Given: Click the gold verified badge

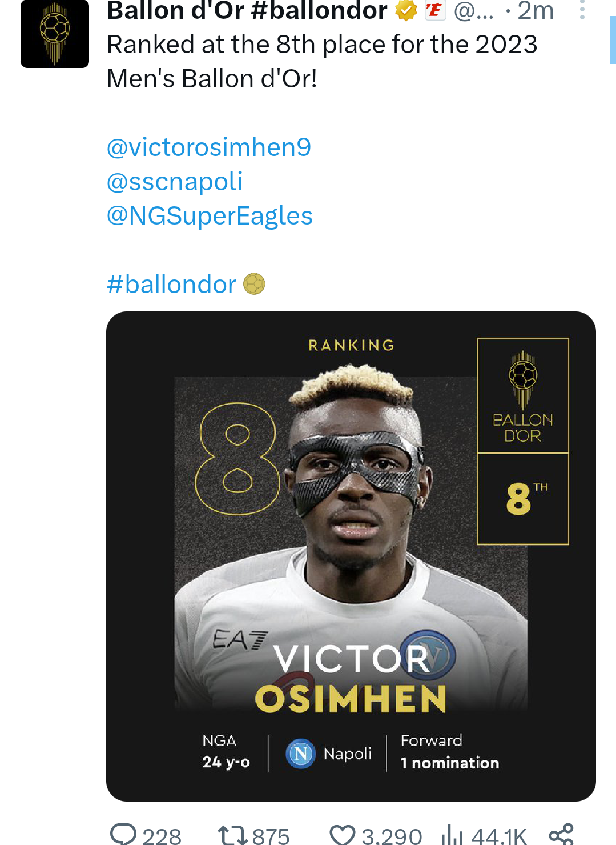Looking at the screenshot, I should (406, 10).
